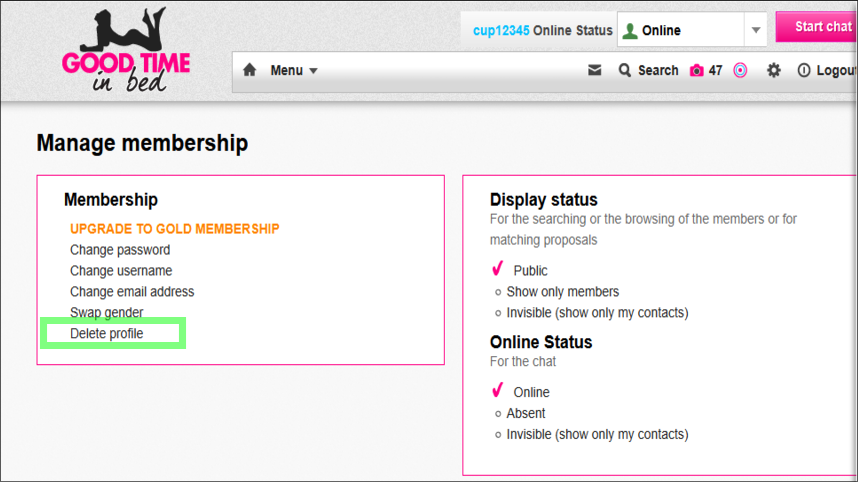The width and height of the screenshot is (858, 482).
Task: Open Upgrade to Gold Membership link
Action: click(x=175, y=229)
